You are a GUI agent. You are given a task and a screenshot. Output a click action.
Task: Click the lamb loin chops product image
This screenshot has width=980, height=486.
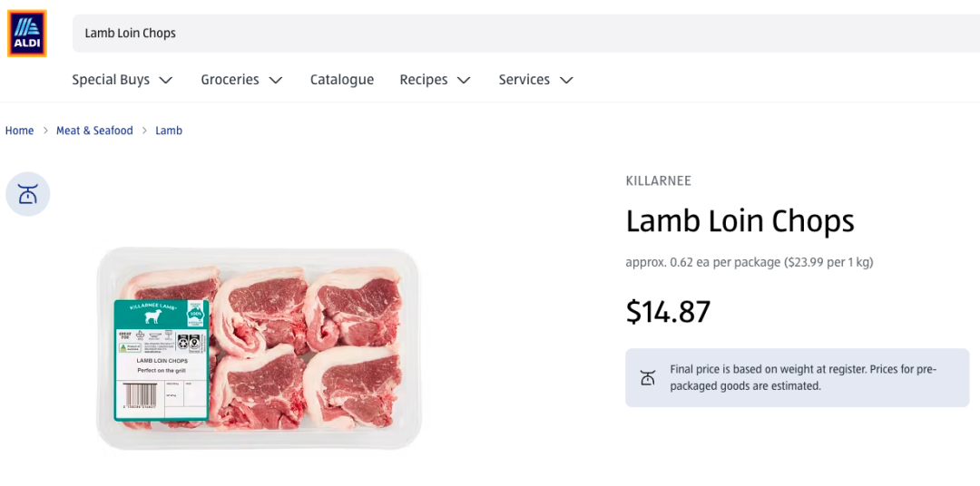259,348
